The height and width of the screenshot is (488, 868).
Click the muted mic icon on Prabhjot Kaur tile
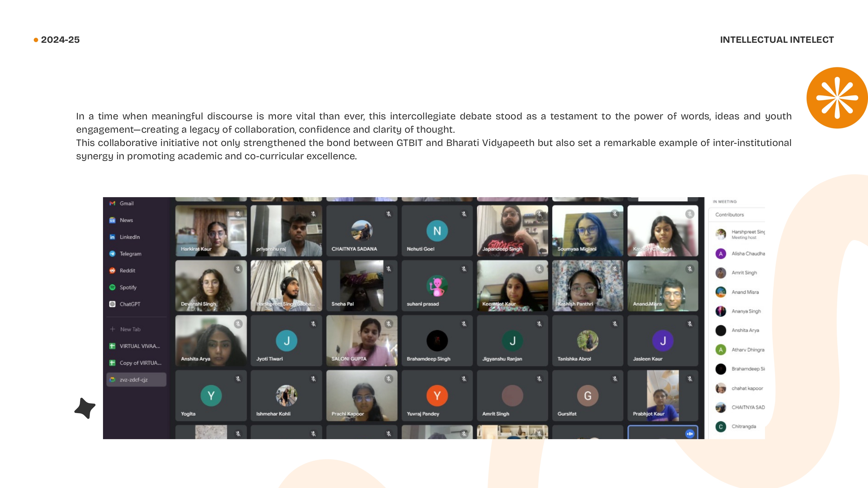pos(690,379)
